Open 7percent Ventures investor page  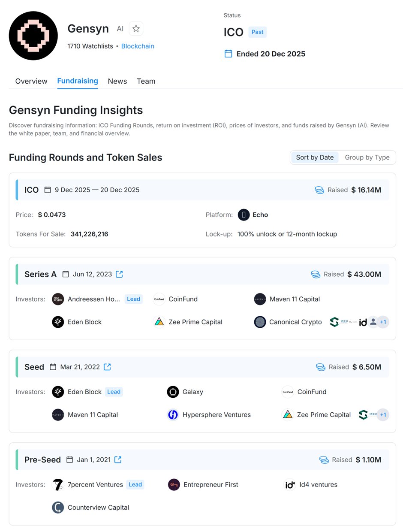(x=95, y=484)
